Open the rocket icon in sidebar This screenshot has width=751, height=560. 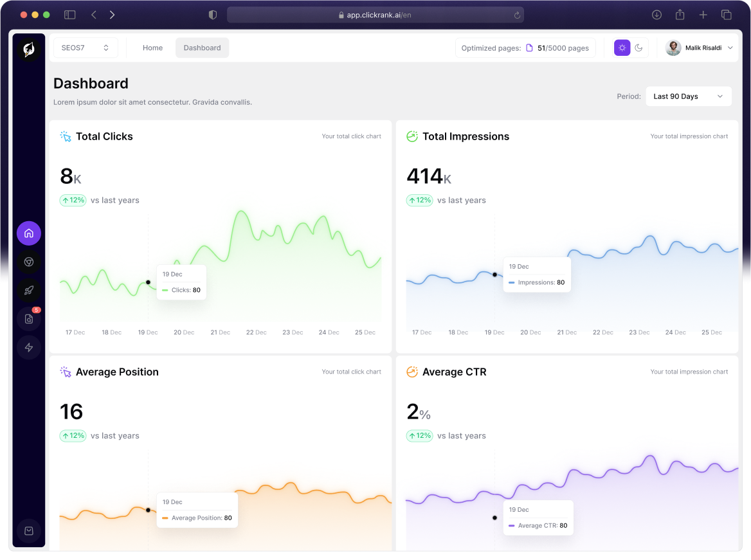click(x=29, y=290)
